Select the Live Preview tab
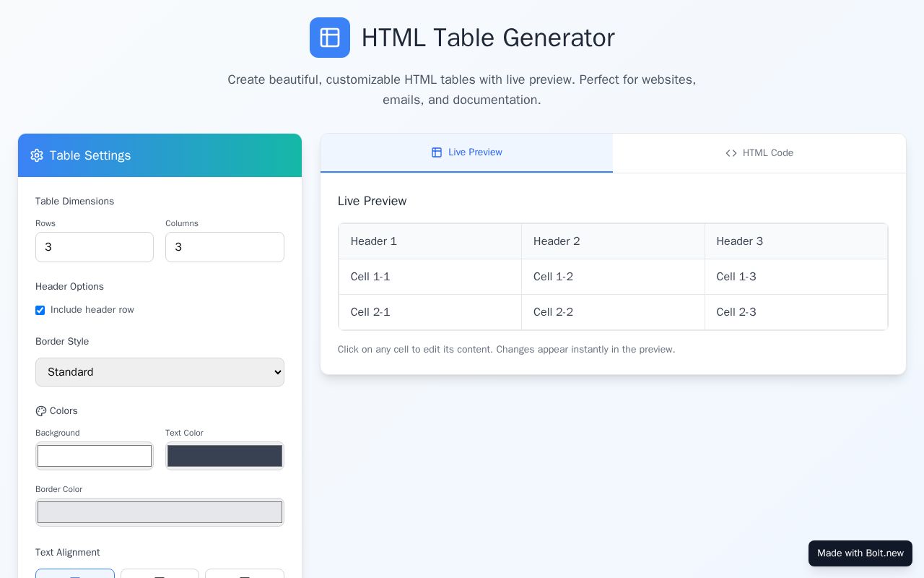Screen dimensions: 924x578 click(x=466, y=152)
